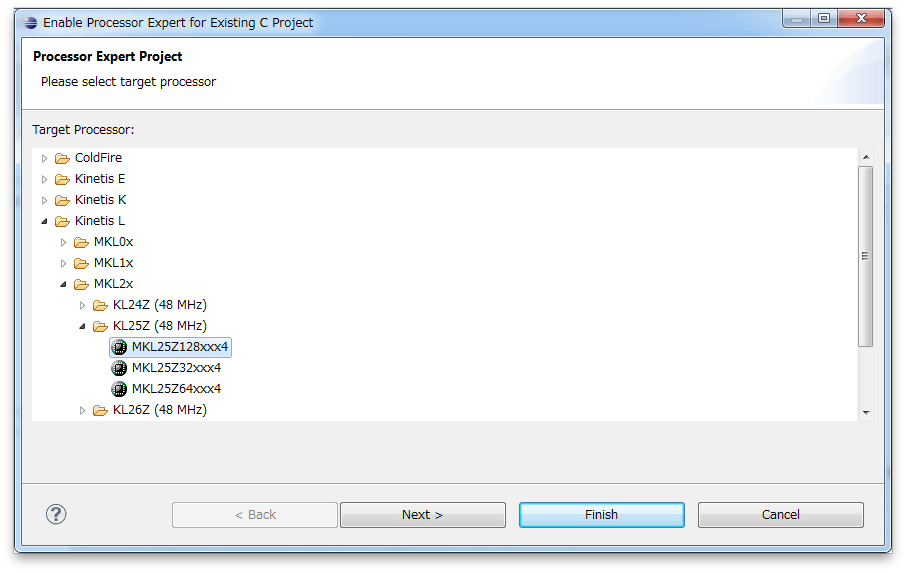Open the help question mark icon

56,514
